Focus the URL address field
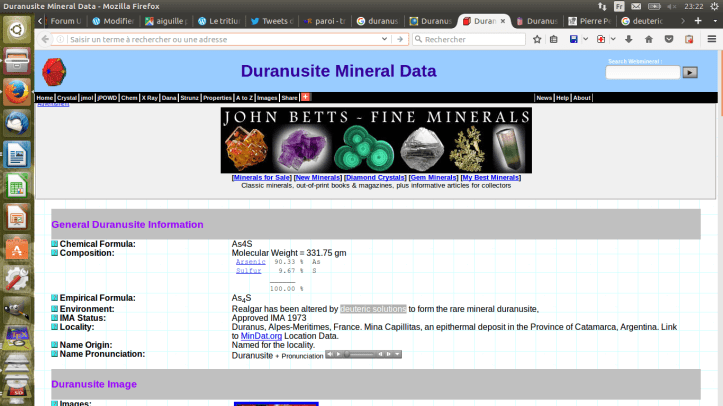 point(224,40)
